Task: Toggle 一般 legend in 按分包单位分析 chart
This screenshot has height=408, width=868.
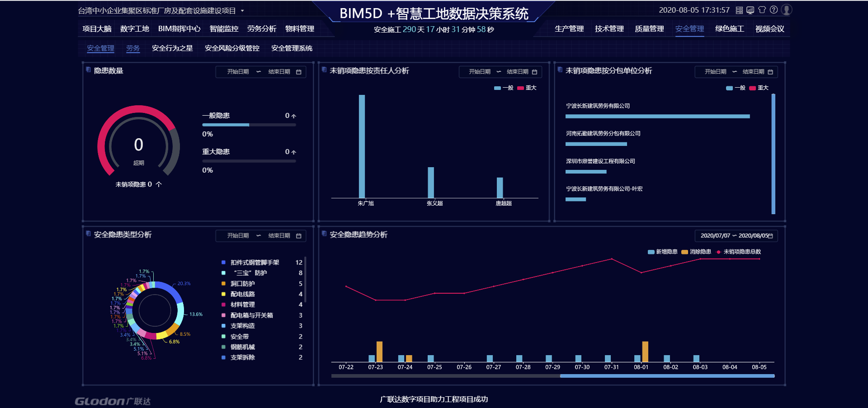Action: (736, 88)
